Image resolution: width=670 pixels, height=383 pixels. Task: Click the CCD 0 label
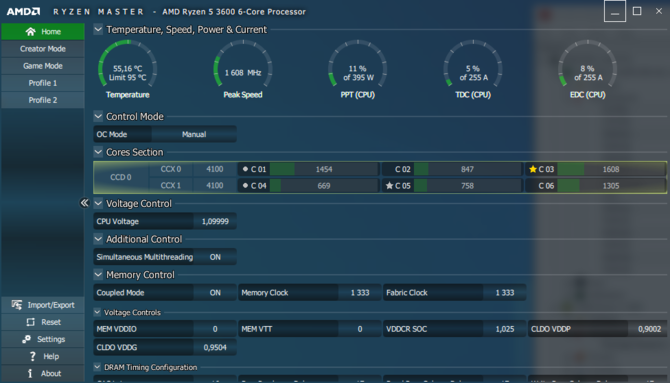click(x=121, y=177)
